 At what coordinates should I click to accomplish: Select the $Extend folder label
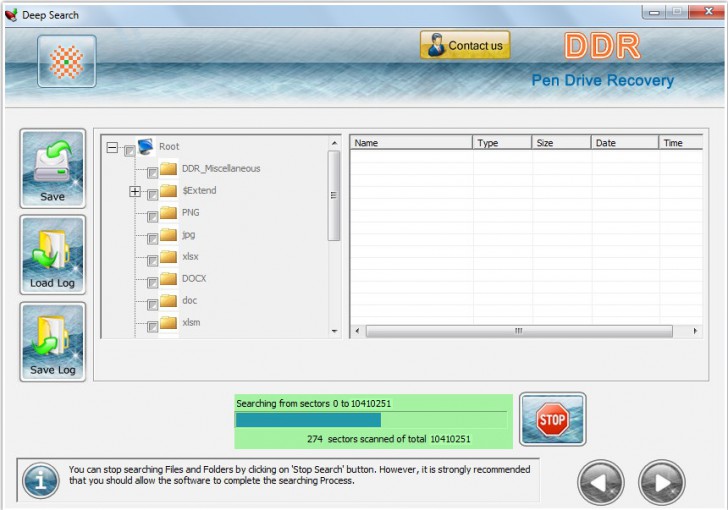199,190
